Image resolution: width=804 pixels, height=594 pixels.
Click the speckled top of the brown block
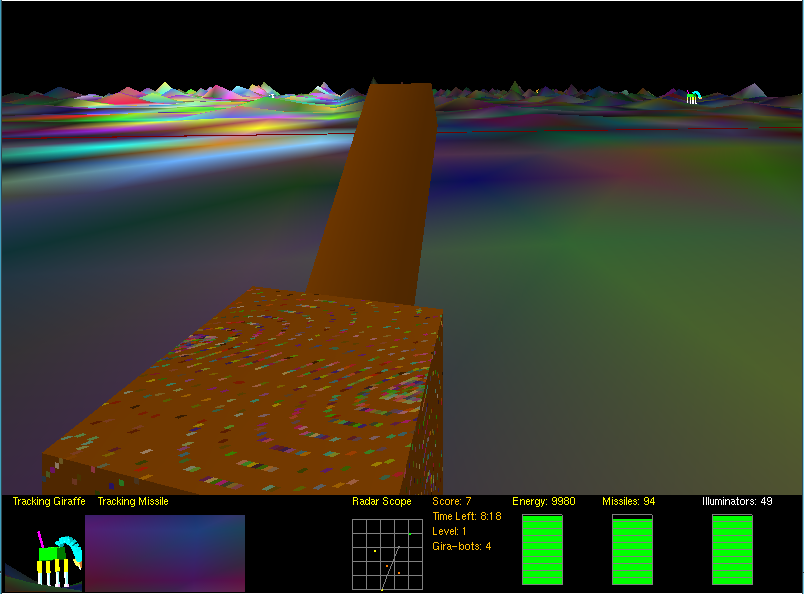[x=267, y=390]
